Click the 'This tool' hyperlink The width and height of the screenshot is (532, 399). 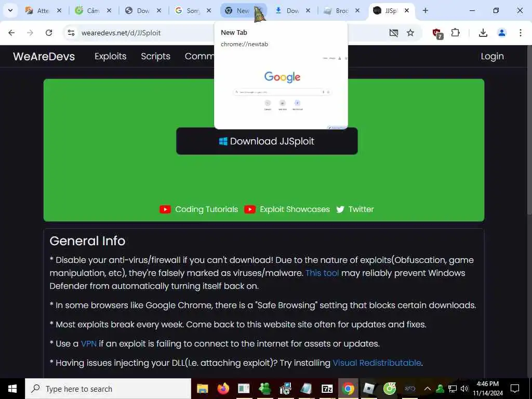(x=322, y=273)
